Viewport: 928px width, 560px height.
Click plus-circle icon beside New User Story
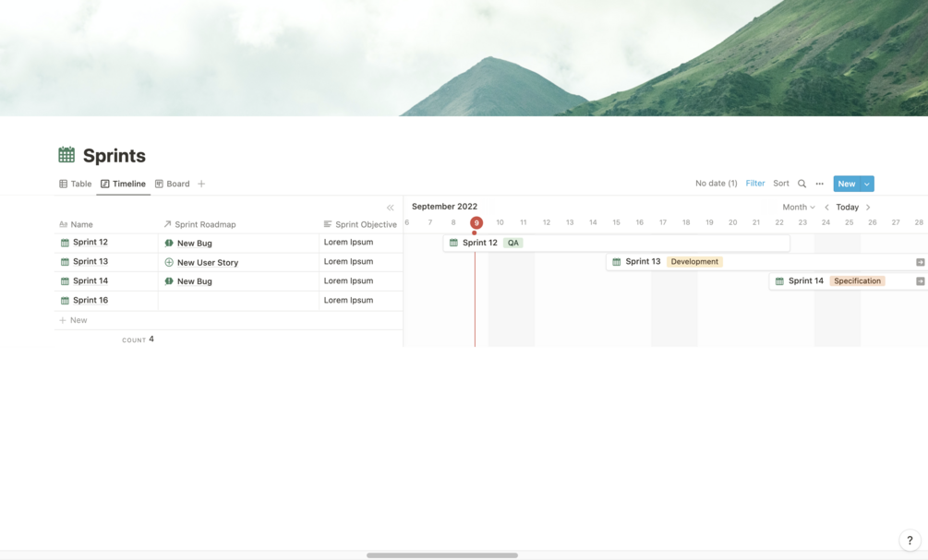169,262
